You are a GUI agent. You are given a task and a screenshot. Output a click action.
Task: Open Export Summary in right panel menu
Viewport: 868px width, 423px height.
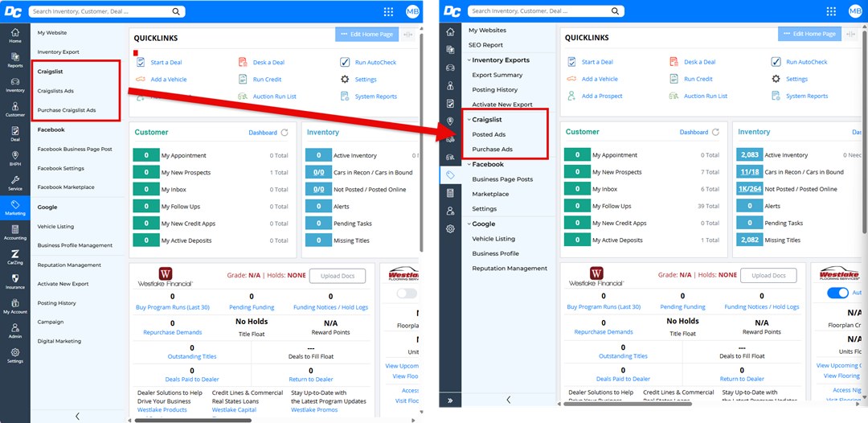point(497,75)
